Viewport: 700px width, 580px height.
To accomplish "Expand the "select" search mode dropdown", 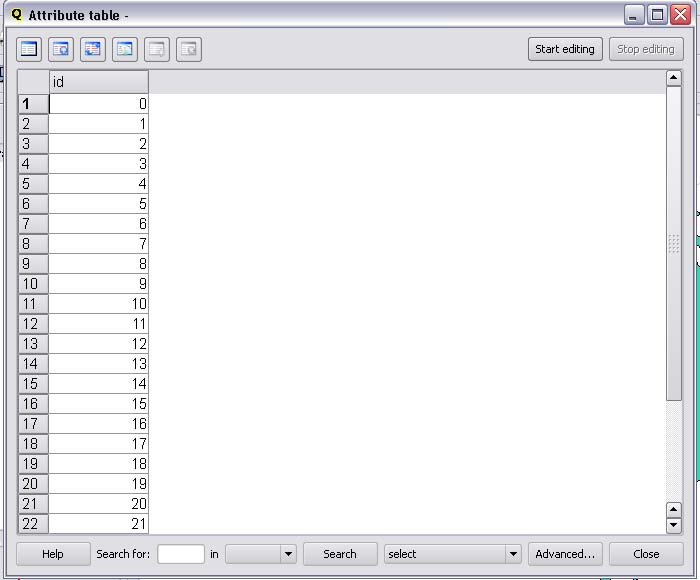I will (x=513, y=554).
